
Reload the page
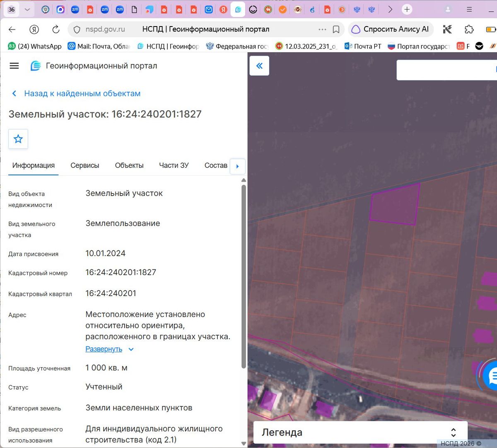pyautogui.click(x=56, y=29)
